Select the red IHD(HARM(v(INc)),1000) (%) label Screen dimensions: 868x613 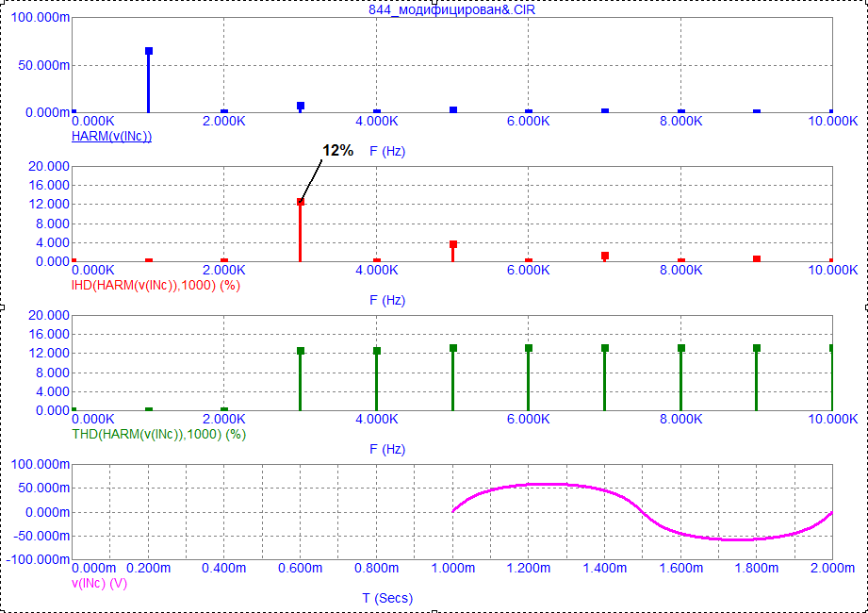tap(156, 285)
